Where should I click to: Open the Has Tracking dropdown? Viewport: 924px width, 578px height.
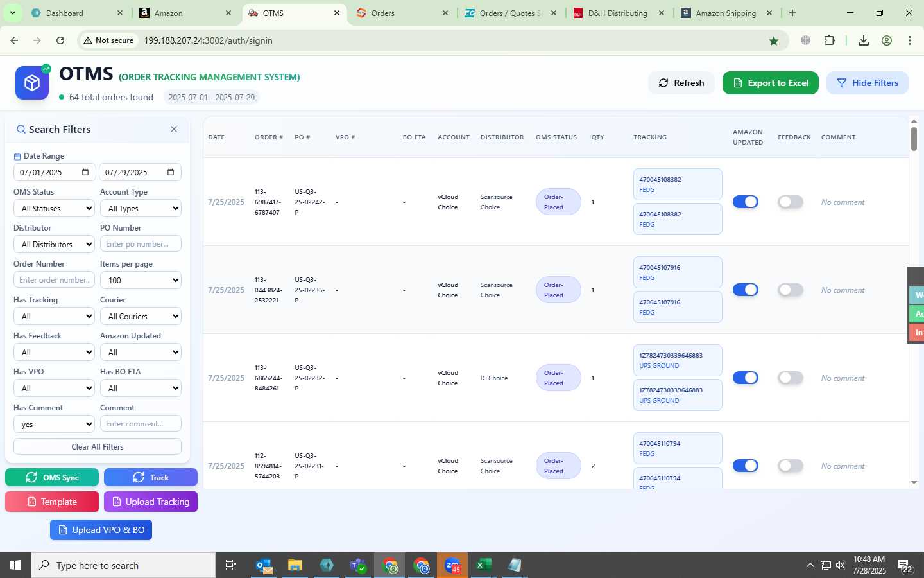(55, 316)
